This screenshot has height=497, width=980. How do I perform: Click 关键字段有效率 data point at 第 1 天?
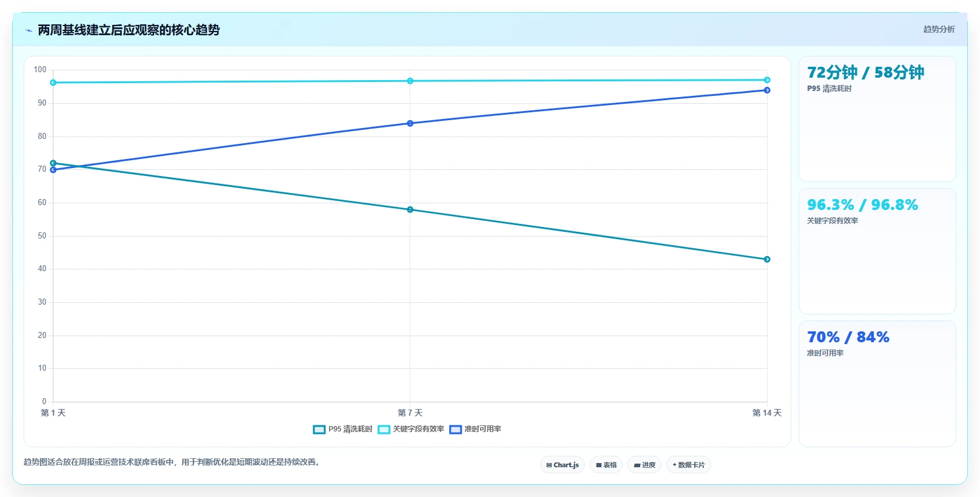pyautogui.click(x=53, y=83)
